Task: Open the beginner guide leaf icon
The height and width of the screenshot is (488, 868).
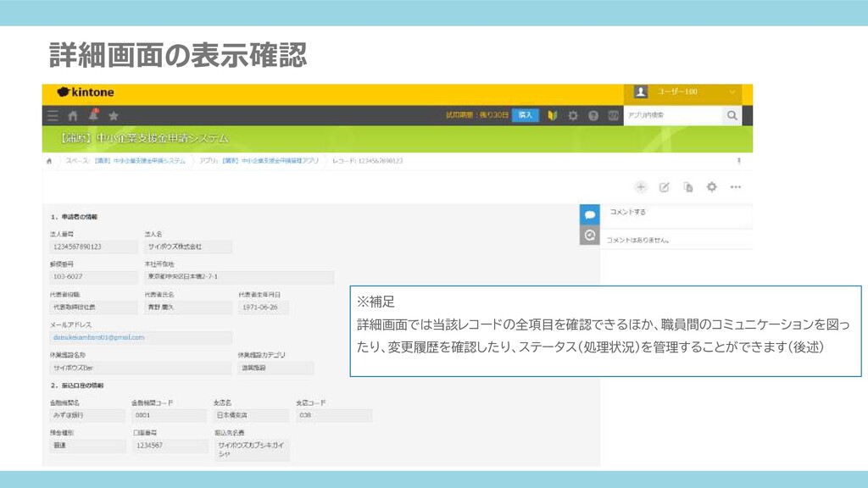Action: click(x=552, y=115)
